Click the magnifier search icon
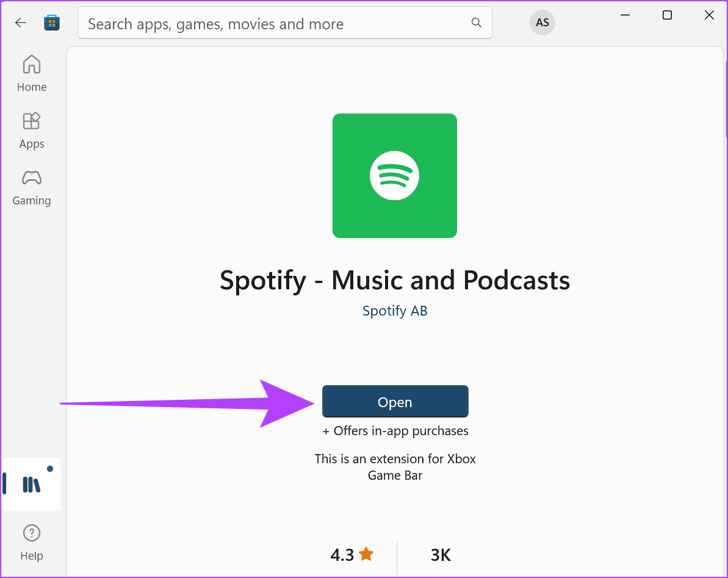Screen dimensions: 728x578 pos(477,23)
